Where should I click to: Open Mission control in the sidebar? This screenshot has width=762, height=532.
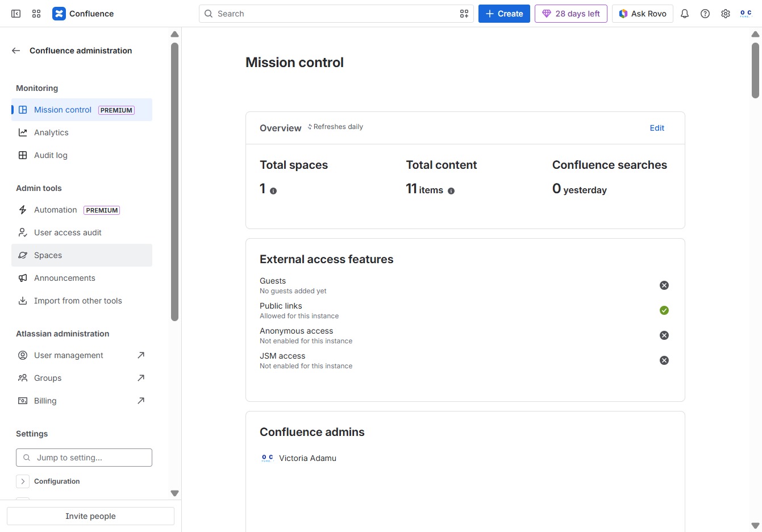click(82, 110)
